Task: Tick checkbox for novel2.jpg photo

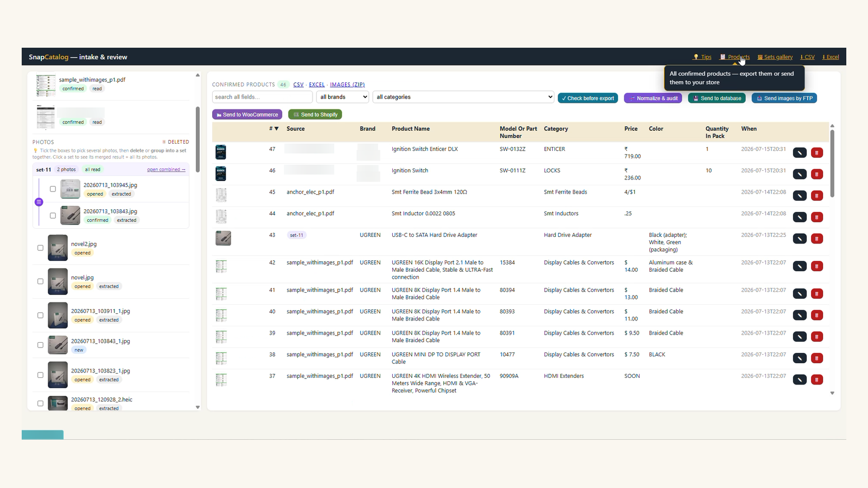Action: pyautogui.click(x=40, y=248)
